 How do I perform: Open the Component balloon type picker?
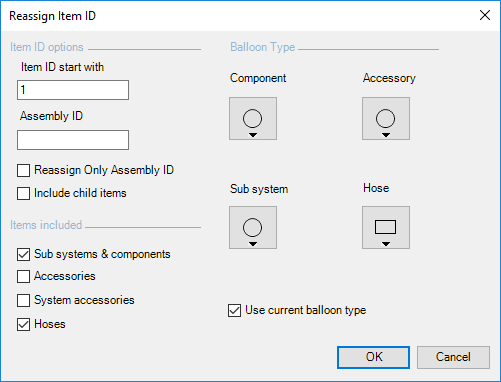[x=253, y=118]
